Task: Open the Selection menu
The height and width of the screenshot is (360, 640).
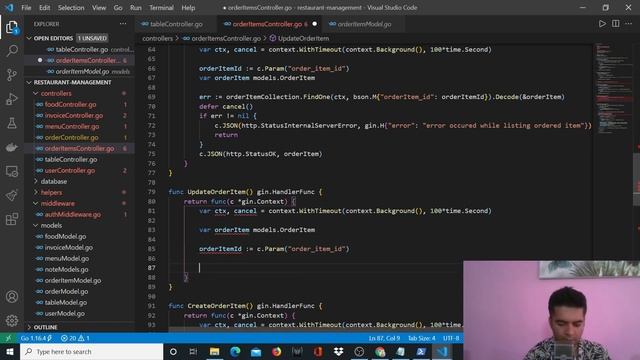Action: [71, 7]
